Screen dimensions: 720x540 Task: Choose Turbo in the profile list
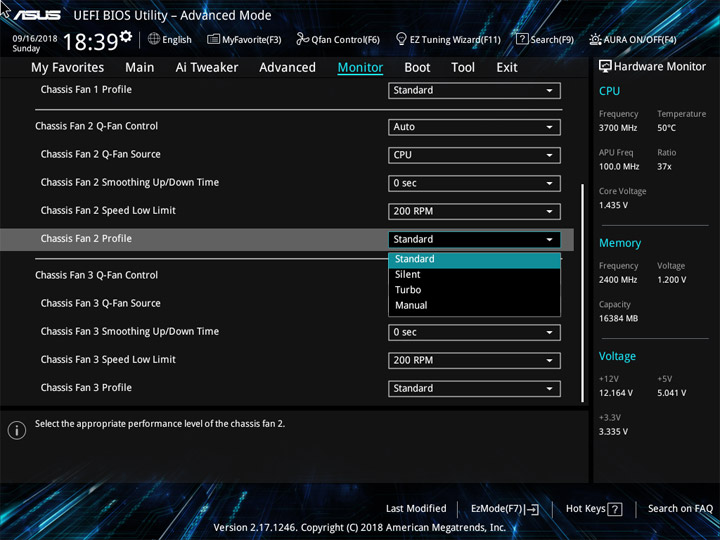[474, 290]
